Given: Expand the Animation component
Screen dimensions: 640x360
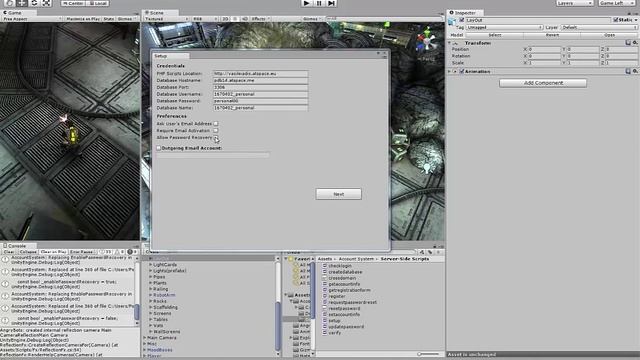Looking at the screenshot, I should [450, 71].
